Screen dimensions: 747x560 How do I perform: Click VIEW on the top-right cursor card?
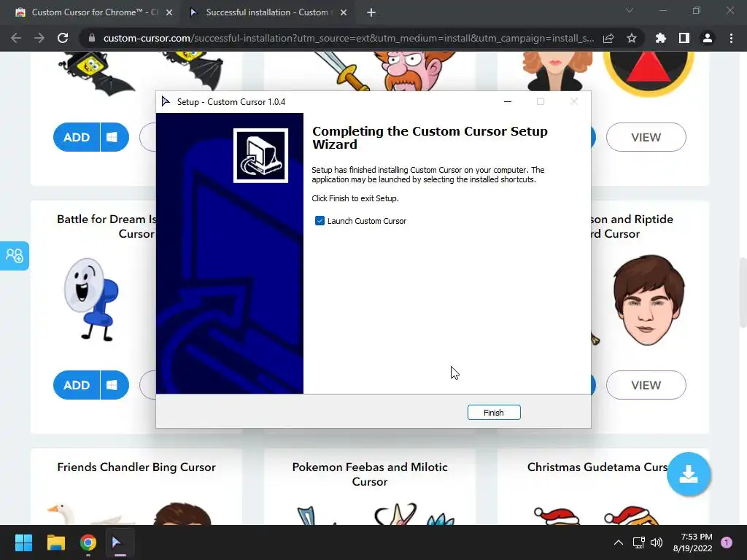646,137
